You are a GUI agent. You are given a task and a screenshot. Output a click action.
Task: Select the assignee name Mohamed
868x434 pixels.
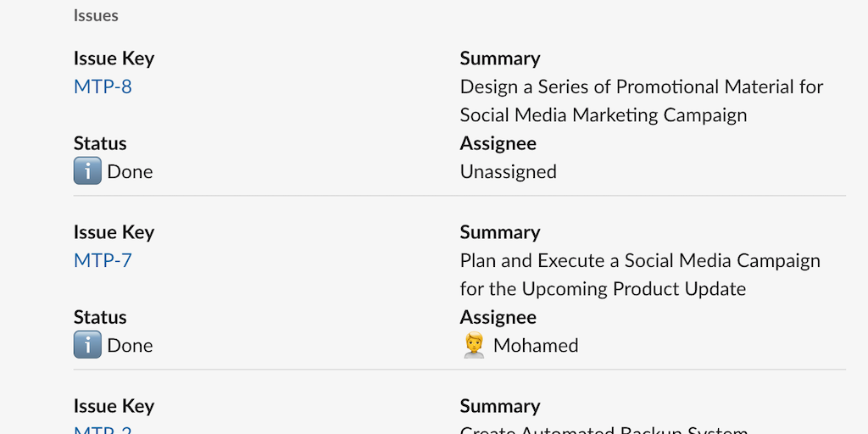pyautogui.click(x=536, y=345)
